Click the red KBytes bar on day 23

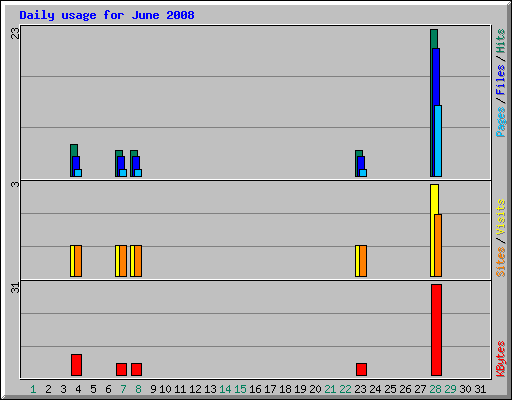(361, 369)
